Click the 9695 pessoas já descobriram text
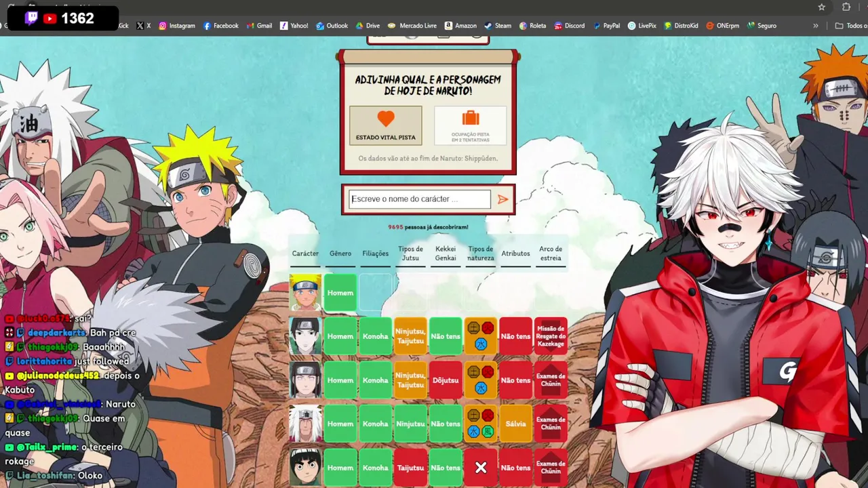 [428, 227]
